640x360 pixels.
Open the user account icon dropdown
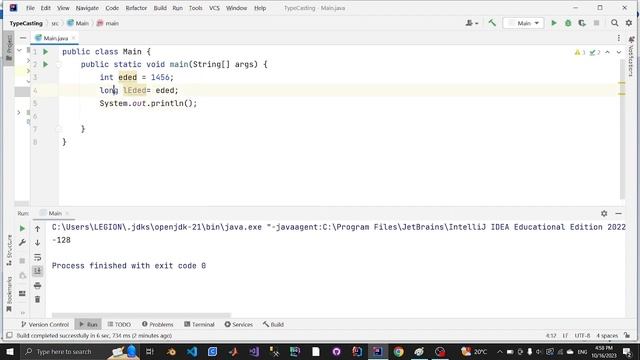tap(472, 23)
